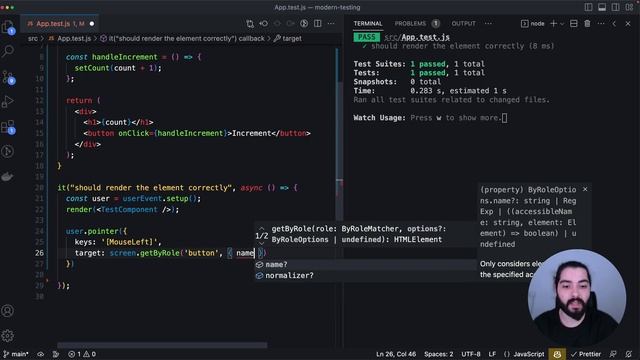The image size is (640, 360).
Task: Toggle Panel layout icon in title bar
Action: click(x=602, y=7)
